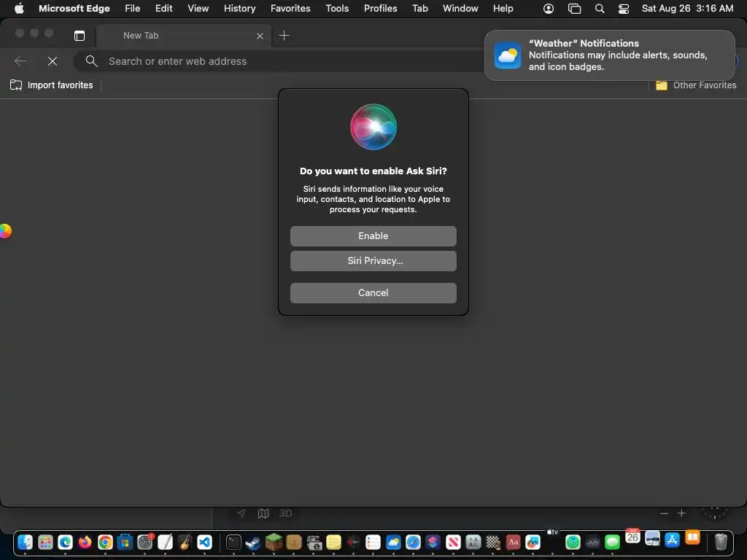This screenshot has width=747, height=560.
Task: Open Reminders from the Dock
Action: tap(373, 542)
